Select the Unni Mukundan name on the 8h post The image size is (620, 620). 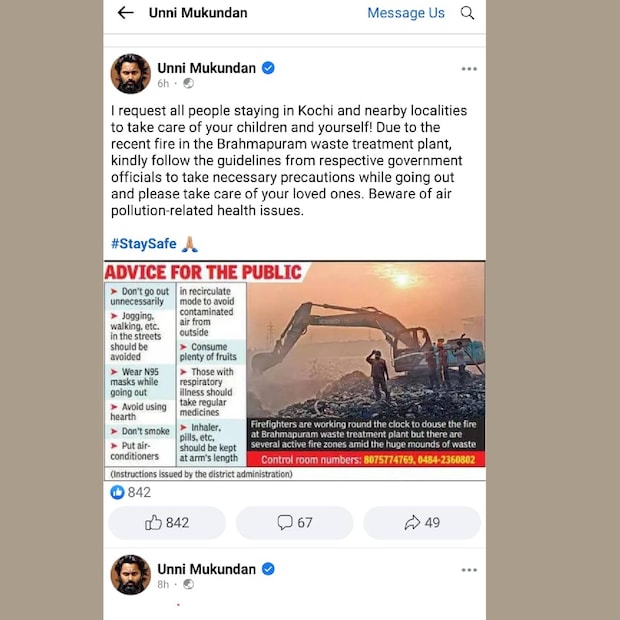tap(206, 569)
